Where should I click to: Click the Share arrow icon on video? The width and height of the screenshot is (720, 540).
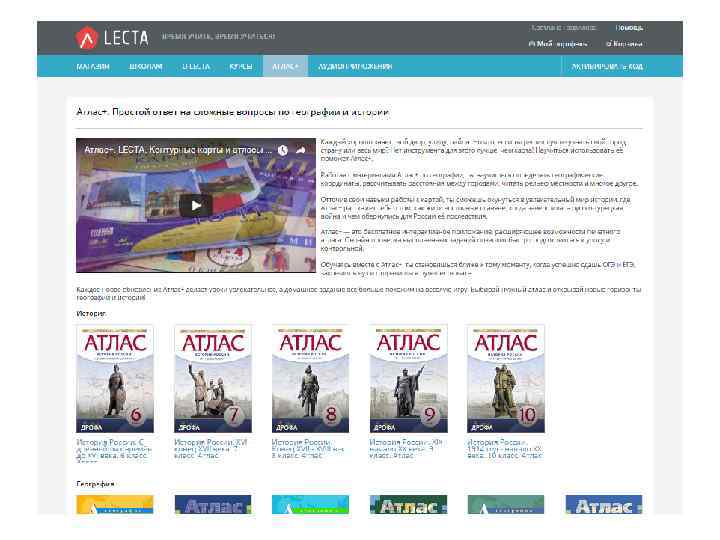[301, 150]
